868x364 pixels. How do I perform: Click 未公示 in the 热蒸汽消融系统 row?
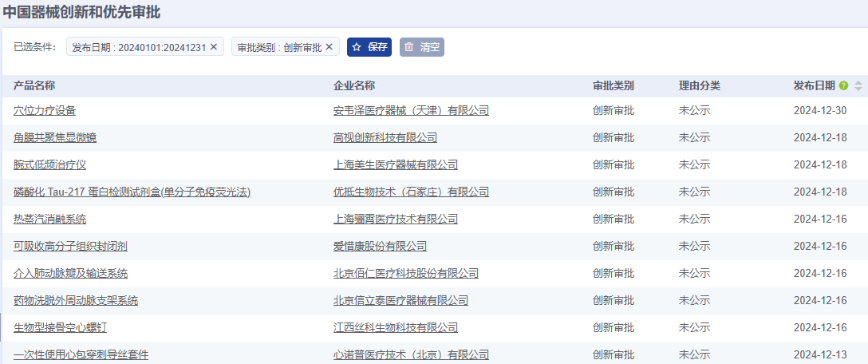[x=694, y=219]
